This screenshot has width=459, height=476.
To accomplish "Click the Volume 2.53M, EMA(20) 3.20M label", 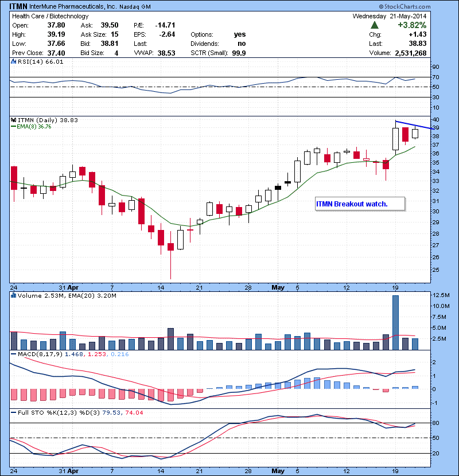I will pos(67,295).
